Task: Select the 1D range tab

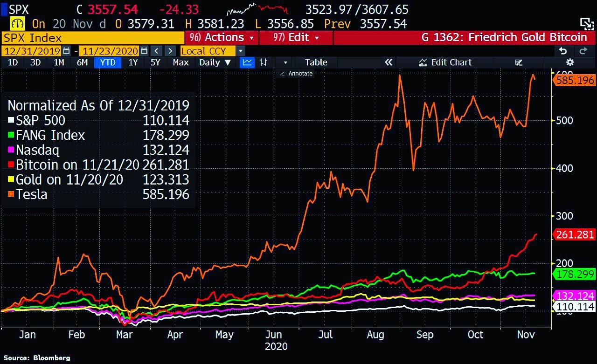Action: pyautogui.click(x=13, y=62)
